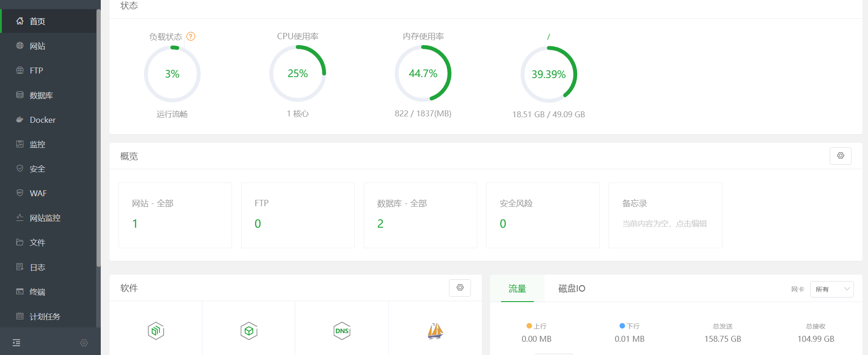Select the 流量 tab

[517, 288]
